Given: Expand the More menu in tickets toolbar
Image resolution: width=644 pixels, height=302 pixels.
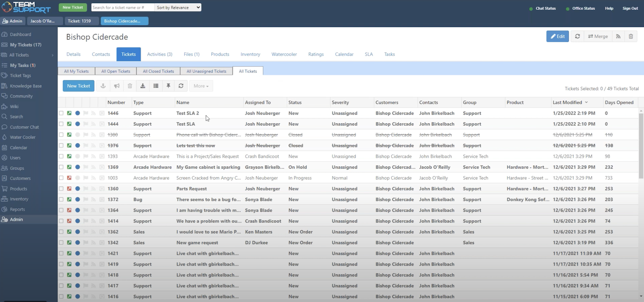Looking at the screenshot, I should pyautogui.click(x=201, y=86).
